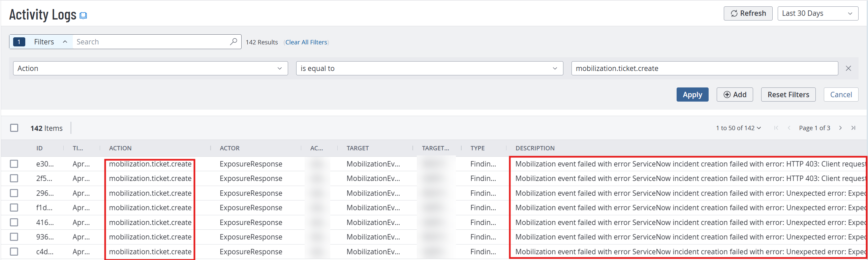This screenshot has width=868, height=260.
Task: Click the mobilization.ticket.create filter value field
Action: tap(704, 68)
